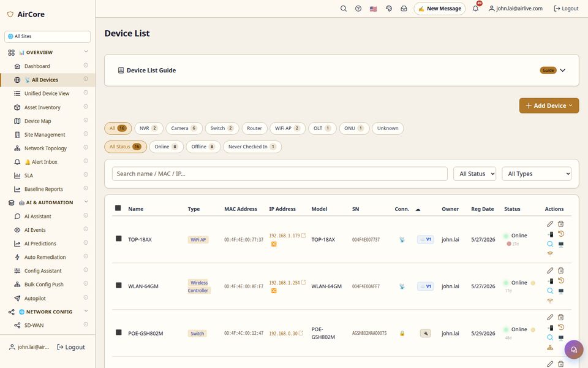The height and width of the screenshot is (368, 588).
Task: Open the mobile device icon for WLAN-64GM row
Action: click(550, 281)
